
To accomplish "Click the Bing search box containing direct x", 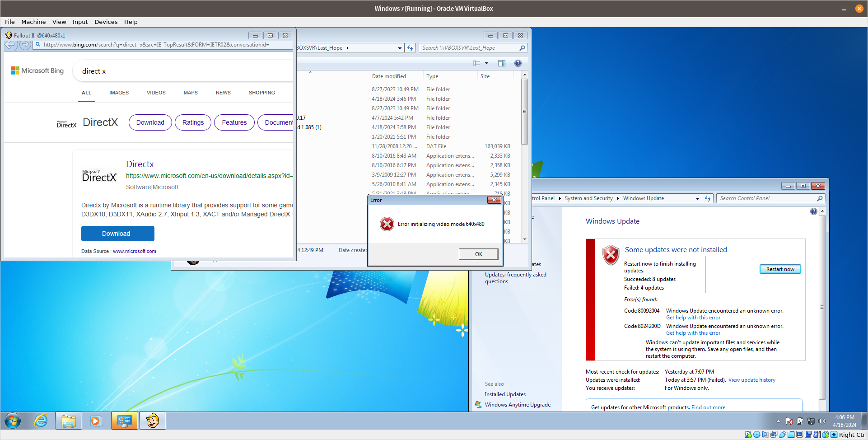I will [x=183, y=71].
